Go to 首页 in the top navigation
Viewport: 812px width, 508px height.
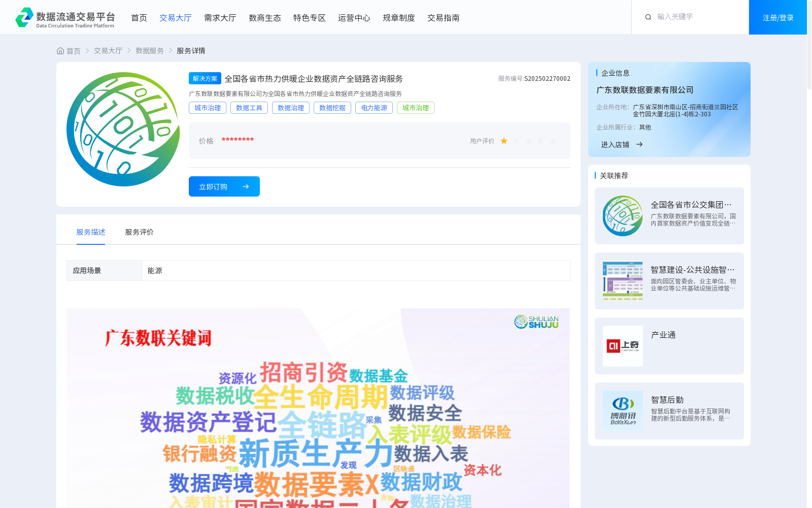point(139,18)
